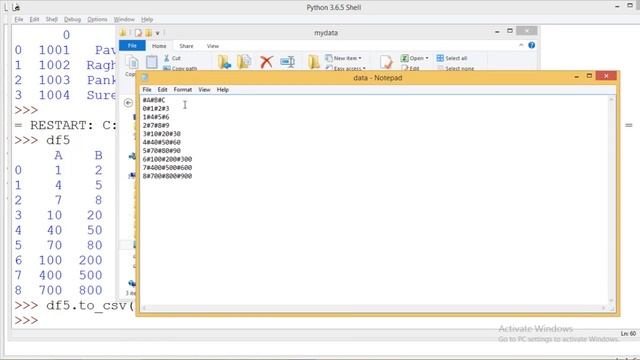Click the Back arrow in Explorer
This screenshot has height=360, width=640.
point(128,103)
